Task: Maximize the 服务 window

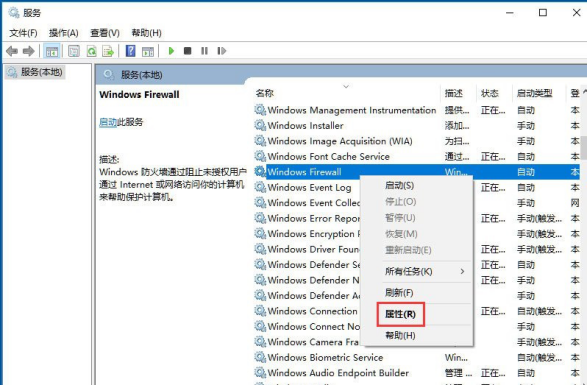Action: tap(543, 13)
